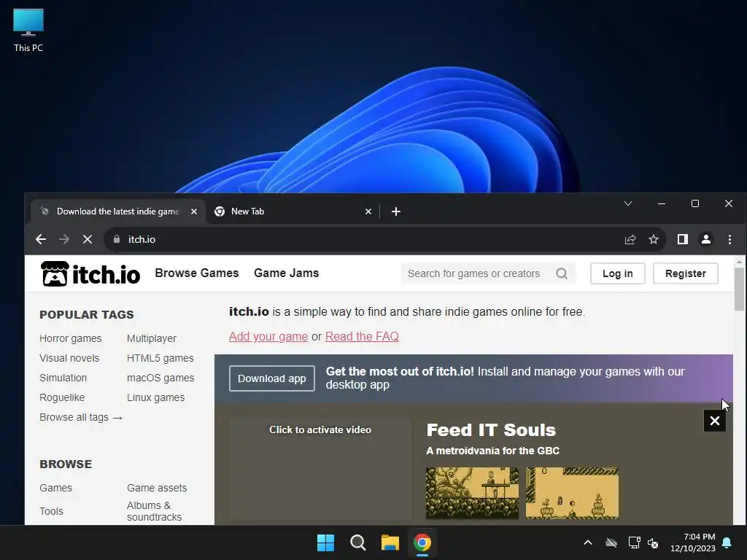Open a new tab with plus button
Viewport: 747px width, 560px height.
tap(396, 211)
